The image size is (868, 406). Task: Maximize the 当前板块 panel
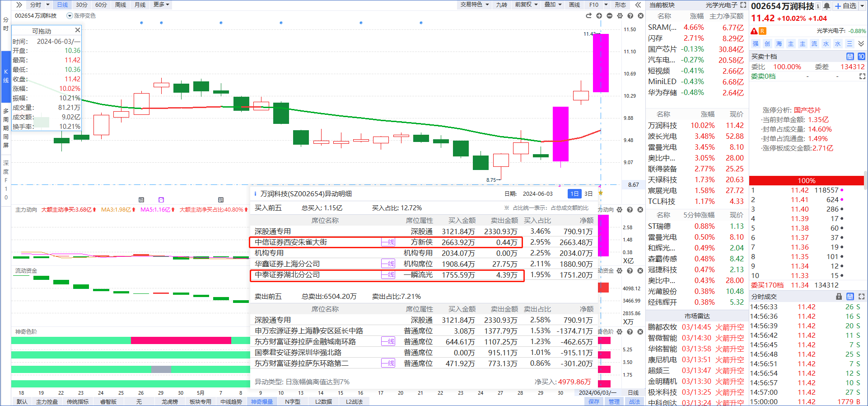(743, 5)
